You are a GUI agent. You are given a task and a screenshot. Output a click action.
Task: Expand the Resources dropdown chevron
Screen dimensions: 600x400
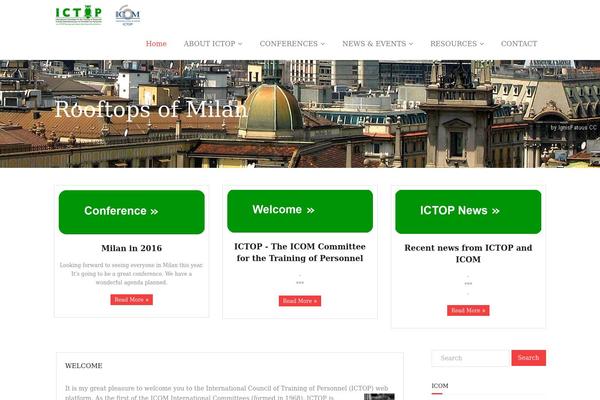click(482, 44)
